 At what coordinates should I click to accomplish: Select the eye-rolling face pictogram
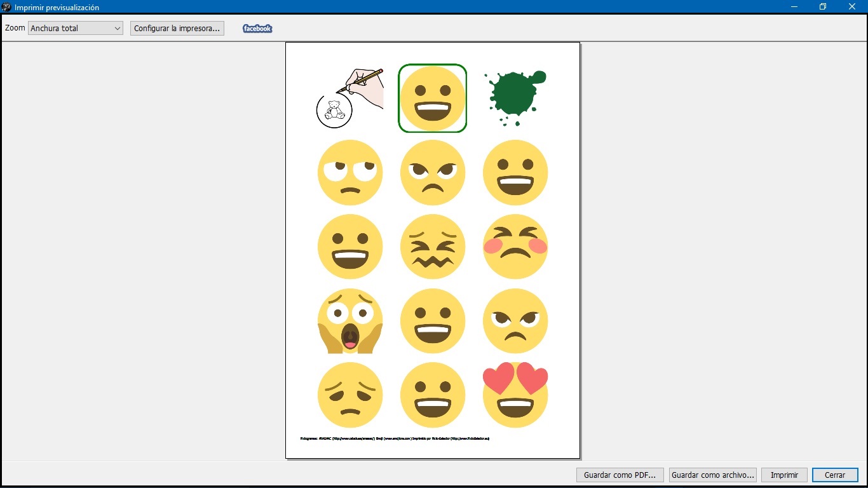(349, 172)
